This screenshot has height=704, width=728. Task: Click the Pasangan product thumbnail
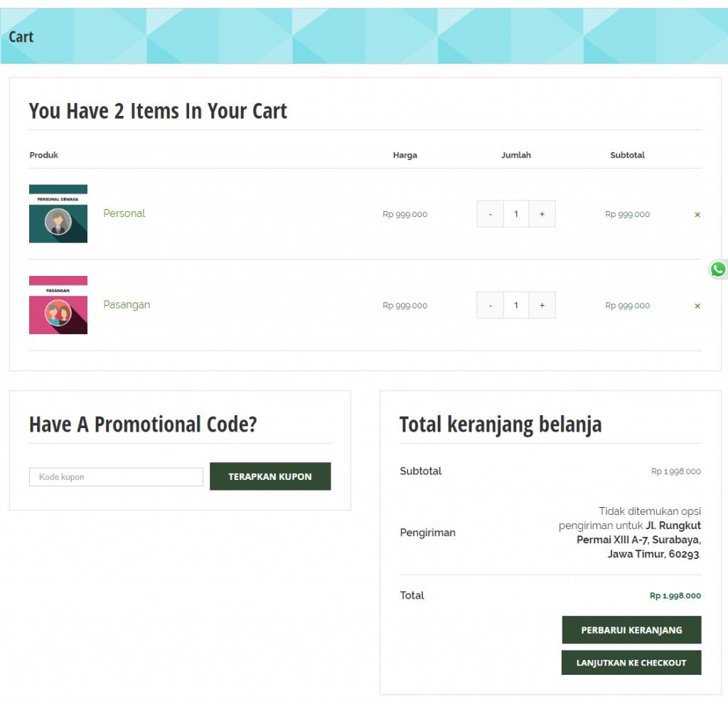[x=58, y=305]
